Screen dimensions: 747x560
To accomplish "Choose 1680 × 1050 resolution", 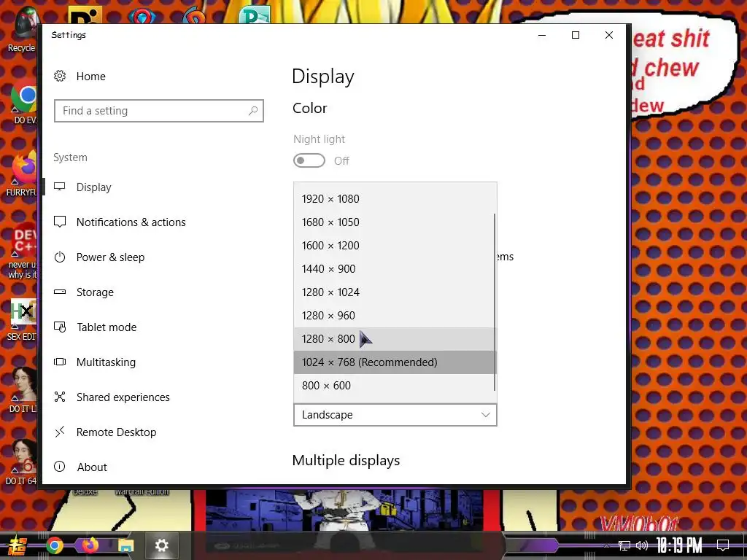I will coord(394,222).
